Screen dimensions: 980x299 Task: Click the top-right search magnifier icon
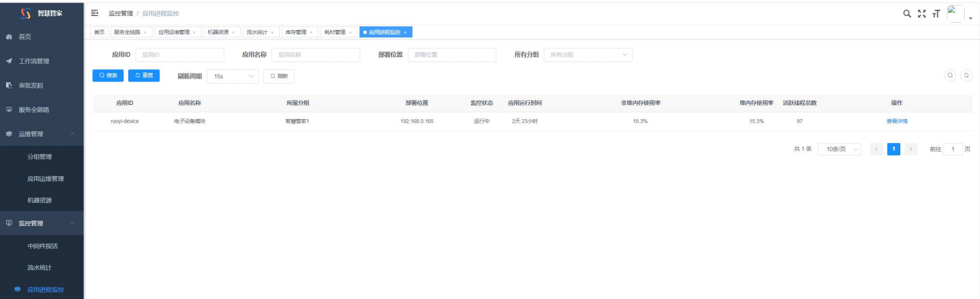click(906, 14)
